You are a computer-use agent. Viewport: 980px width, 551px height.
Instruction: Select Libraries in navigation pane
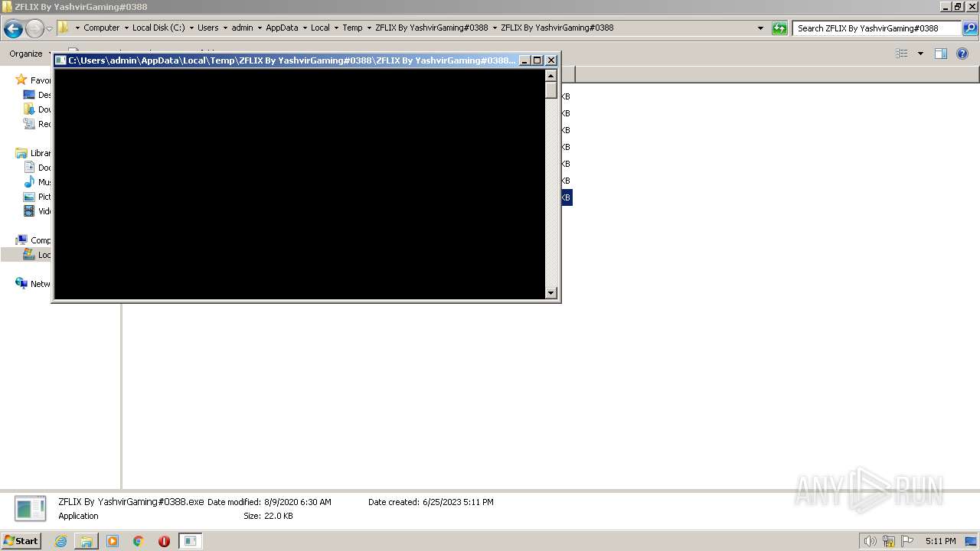coord(33,153)
